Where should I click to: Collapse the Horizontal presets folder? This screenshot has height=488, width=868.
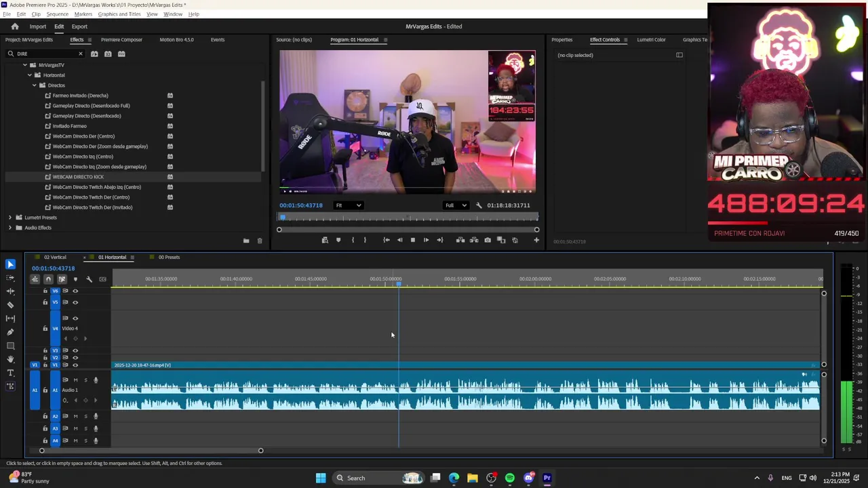[30, 75]
